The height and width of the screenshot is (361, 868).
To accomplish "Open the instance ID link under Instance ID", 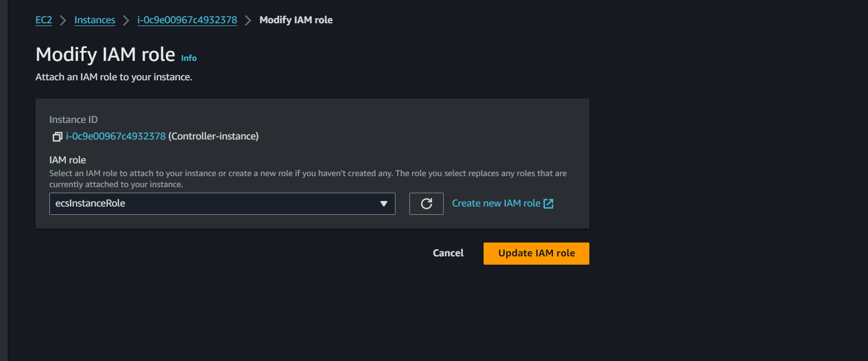I will tap(116, 136).
